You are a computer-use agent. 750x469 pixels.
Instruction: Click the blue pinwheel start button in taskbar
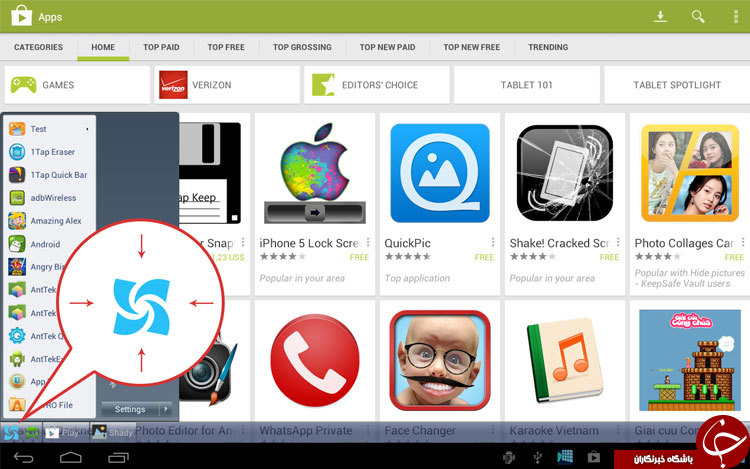point(11,433)
